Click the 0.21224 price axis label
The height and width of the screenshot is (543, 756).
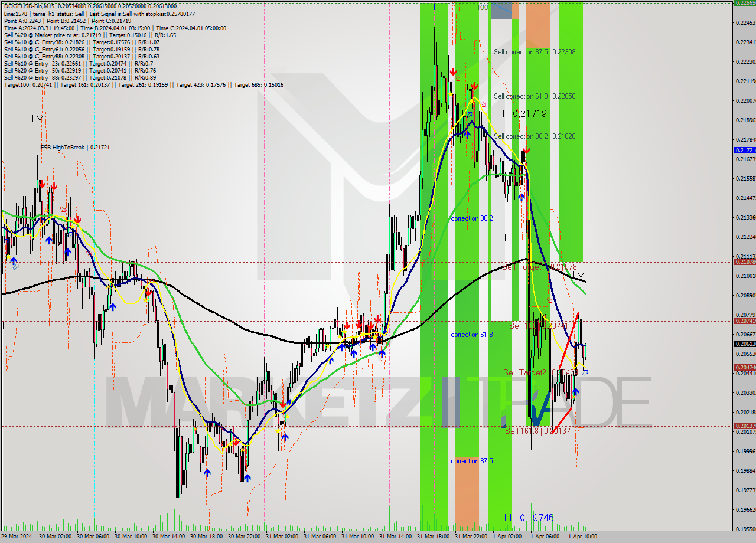tap(747, 237)
